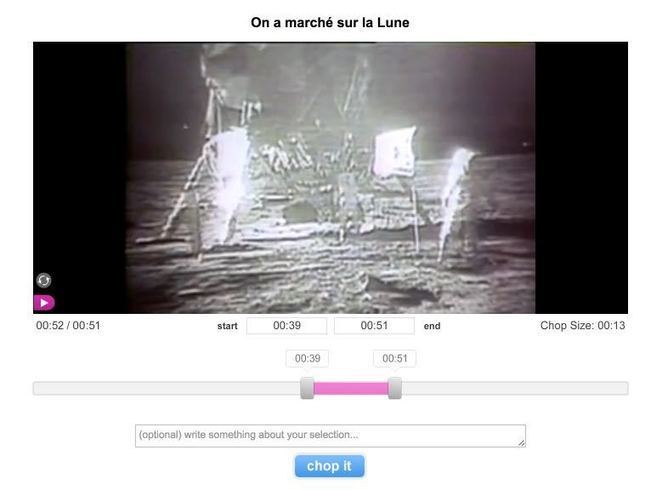Image resolution: width=651 pixels, height=490 pixels.
Task: Click the start time field showing 00:39
Action: click(286, 326)
